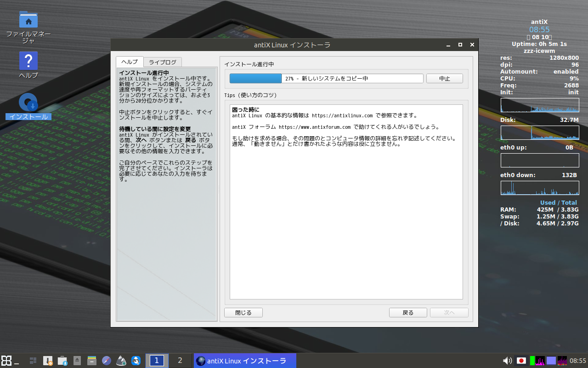
Task: Click the speaker volume tray icon
Action: click(508, 361)
